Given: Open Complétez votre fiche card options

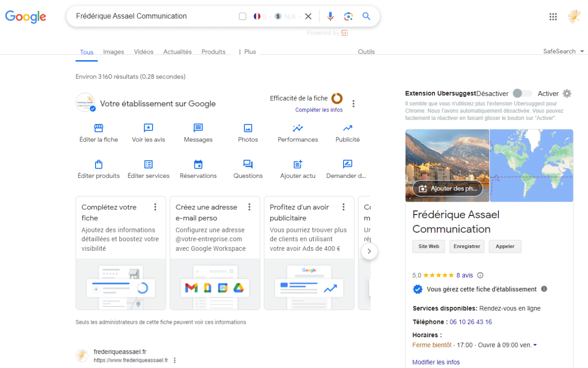Looking at the screenshot, I should pos(155,207).
